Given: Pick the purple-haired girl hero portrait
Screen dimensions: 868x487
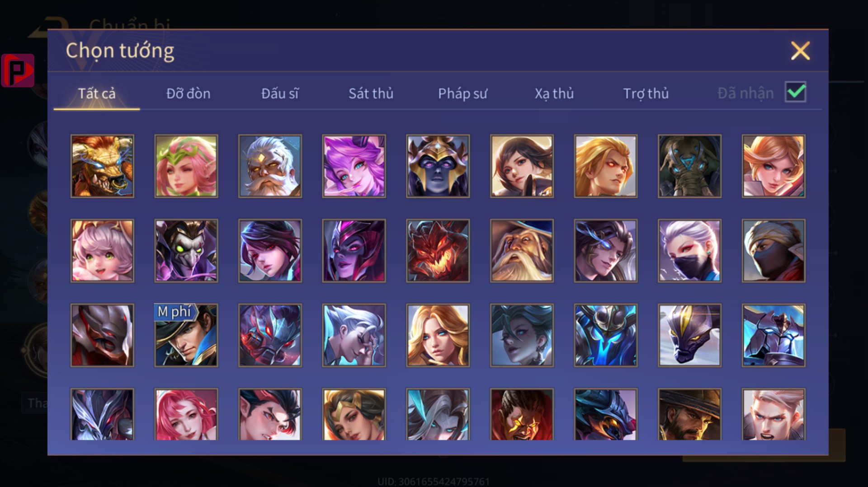Looking at the screenshot, I should [x=354, y=166].
